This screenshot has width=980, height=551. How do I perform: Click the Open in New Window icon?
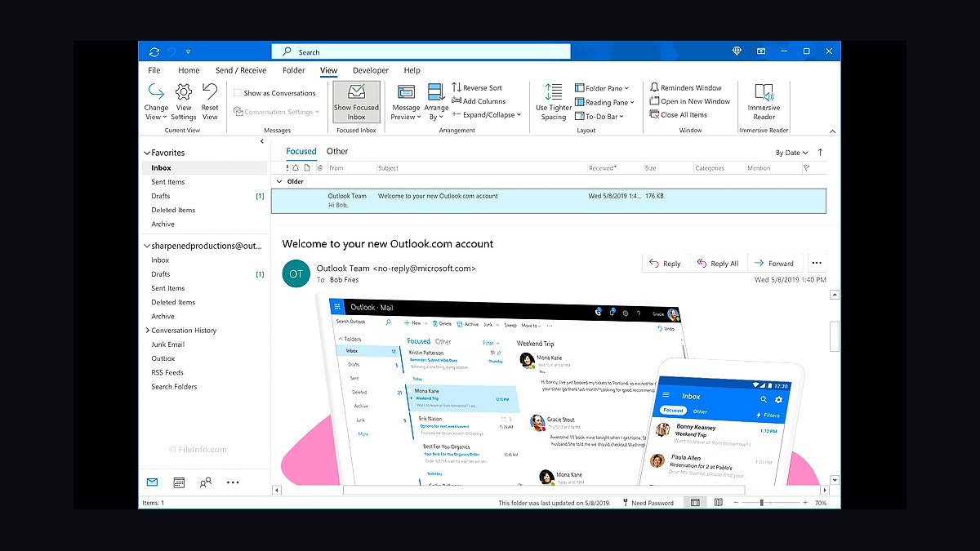tap(654, 101)
